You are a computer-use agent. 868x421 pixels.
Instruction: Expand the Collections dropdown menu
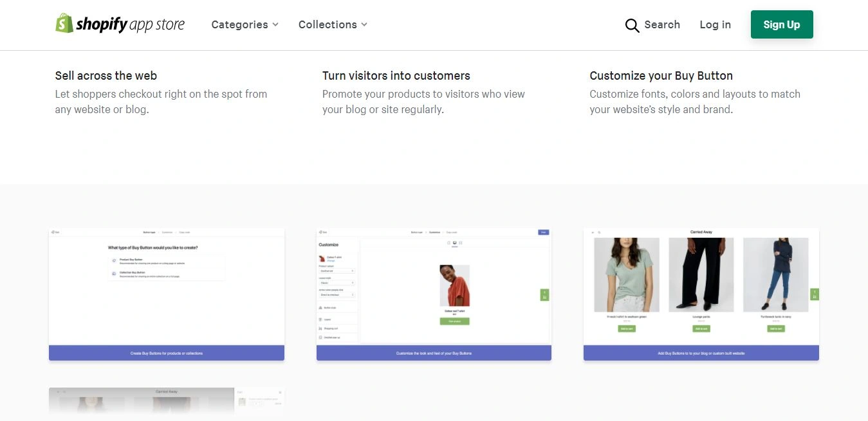(x=333, y=24)
